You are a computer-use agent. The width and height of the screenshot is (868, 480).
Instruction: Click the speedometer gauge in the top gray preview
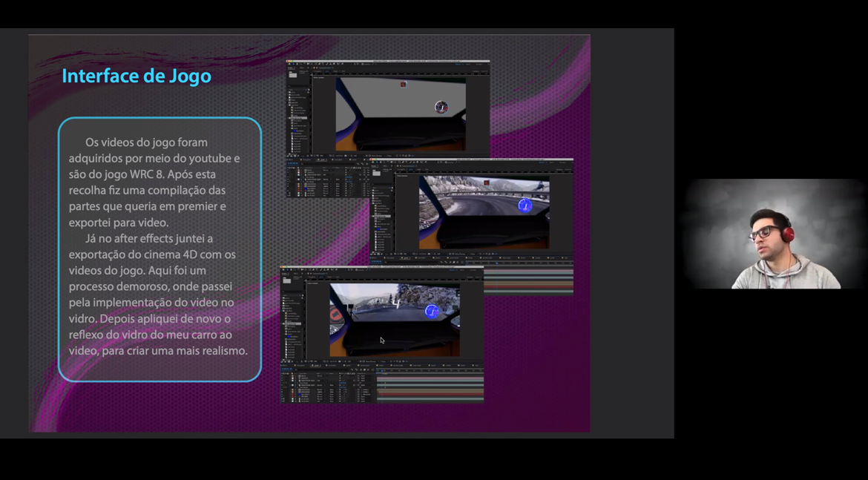[x=441, y=108]
